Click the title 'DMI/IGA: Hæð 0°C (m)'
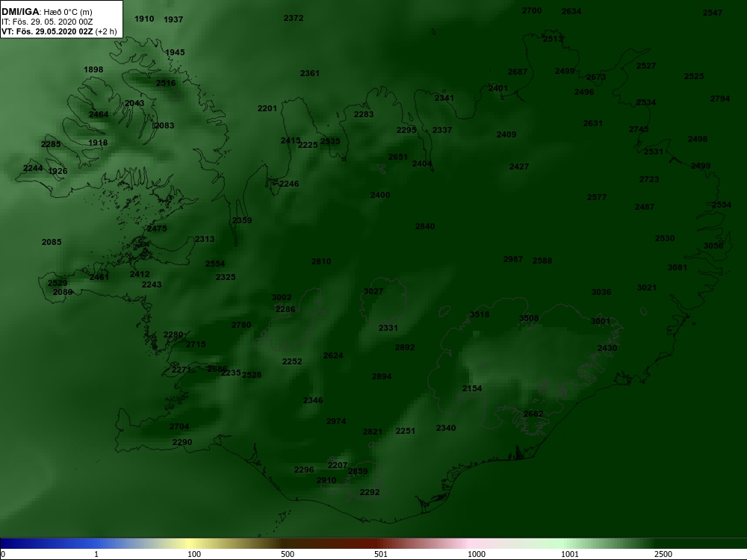Image resolution: width=747 pixels, height=560 pixels. (47, 12)
